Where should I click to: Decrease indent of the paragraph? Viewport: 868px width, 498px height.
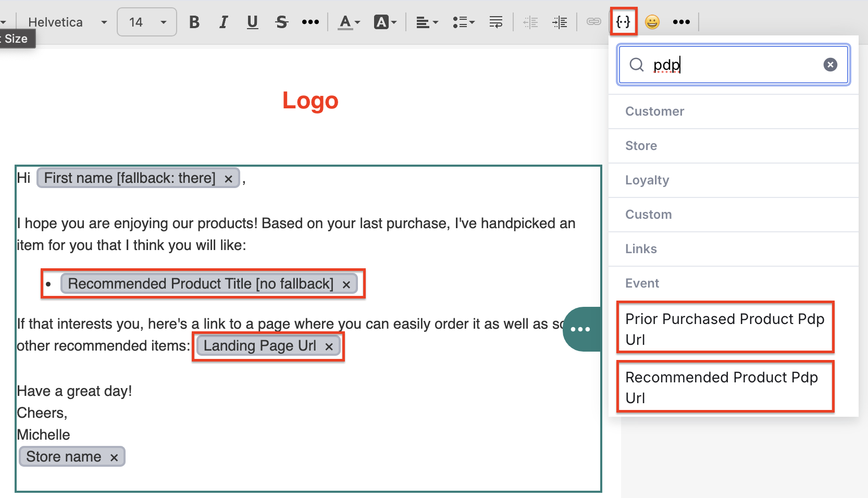[530, 22]
